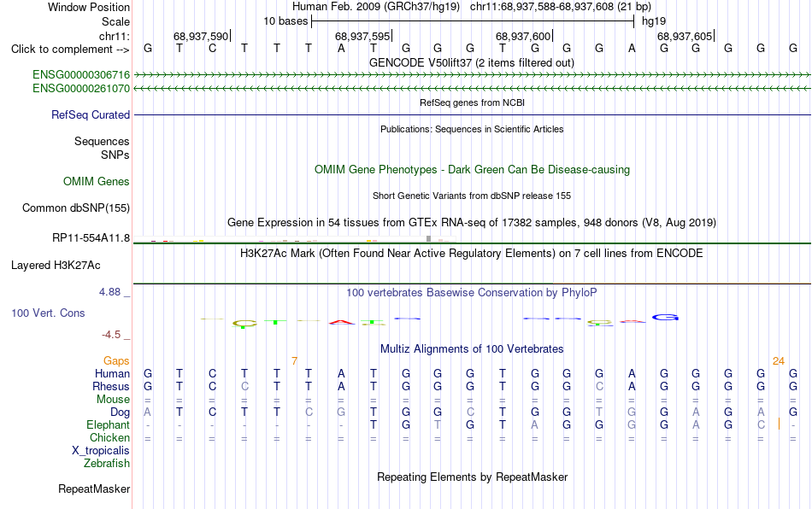Click the '10 bases' scale bar label
The image size is (812, 509).
coord(285,21)
